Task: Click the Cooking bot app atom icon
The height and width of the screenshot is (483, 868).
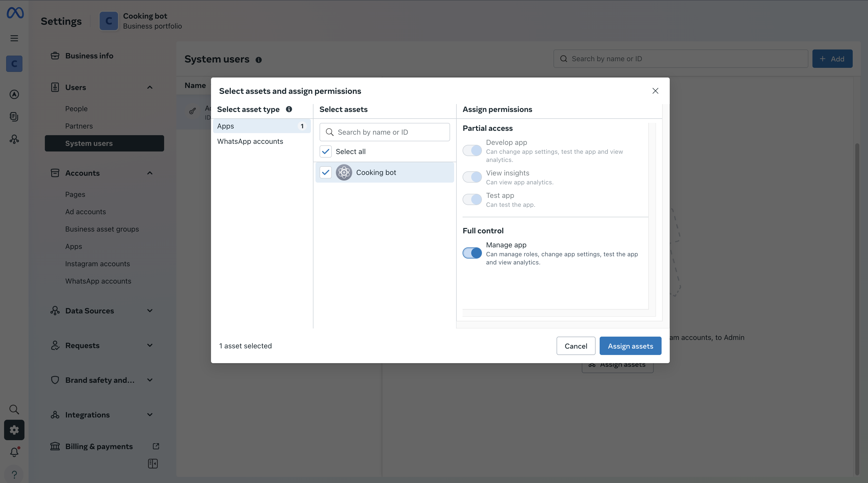Action: (344, 172)
